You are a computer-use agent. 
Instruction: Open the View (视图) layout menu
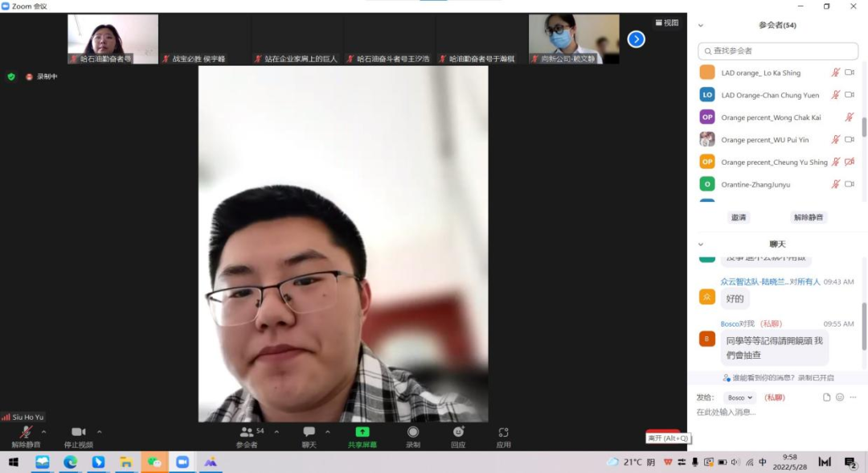tap(667, 23)
